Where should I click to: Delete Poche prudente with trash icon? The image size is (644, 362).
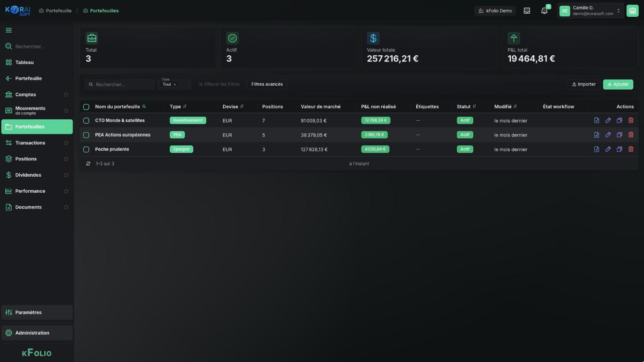(631, 149)
